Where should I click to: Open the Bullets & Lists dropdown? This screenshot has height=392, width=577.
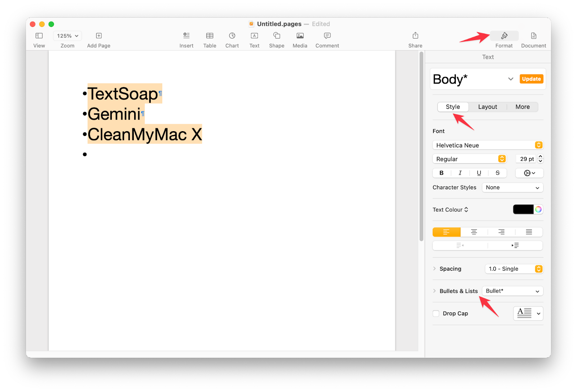[512, 291]
